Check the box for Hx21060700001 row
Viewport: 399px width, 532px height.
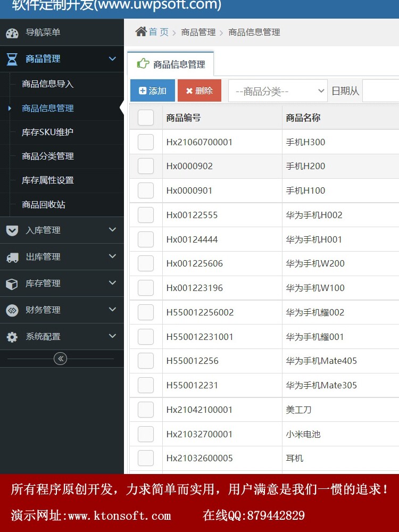(146, 142)
